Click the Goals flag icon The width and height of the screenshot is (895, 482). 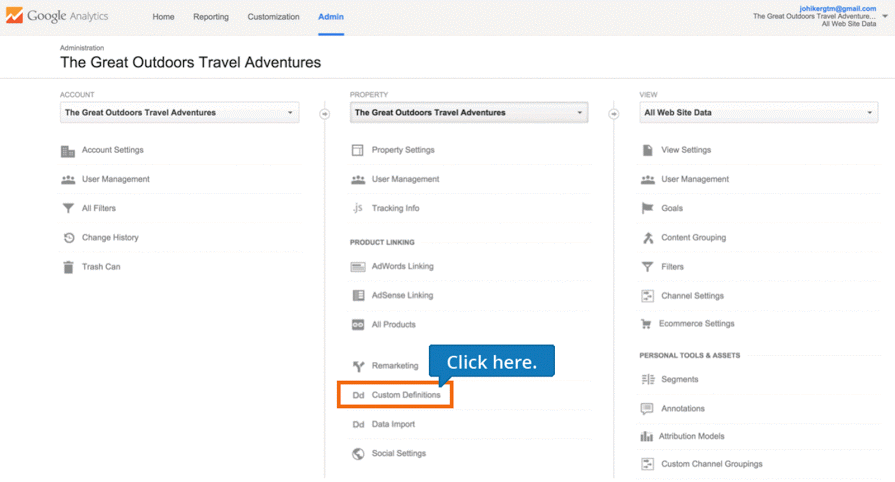[647, 208]
